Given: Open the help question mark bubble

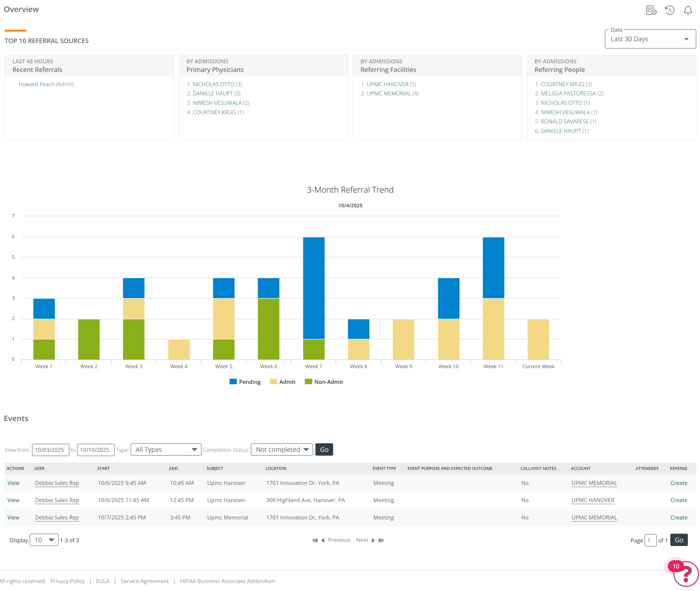Looking at the screenshot, I should click(685, 574).
